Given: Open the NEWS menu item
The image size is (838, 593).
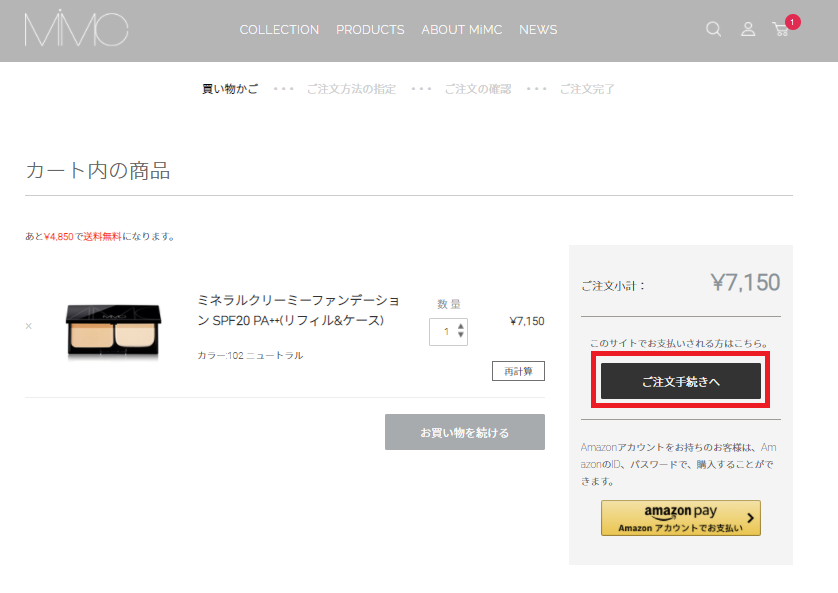Looking at the screenshot, I should pos(538,30).
